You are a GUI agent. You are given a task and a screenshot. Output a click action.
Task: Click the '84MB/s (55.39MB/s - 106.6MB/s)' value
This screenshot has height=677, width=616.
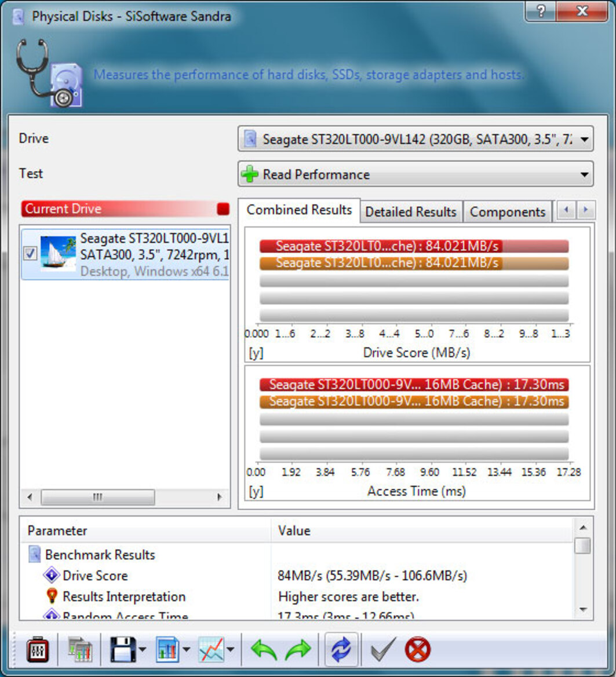pos(373,576)
